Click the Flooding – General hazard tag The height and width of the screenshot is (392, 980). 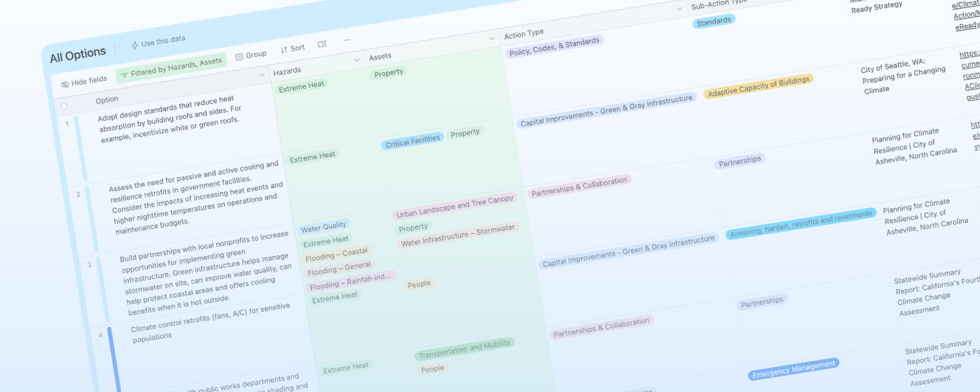click(x=339, y=269)
